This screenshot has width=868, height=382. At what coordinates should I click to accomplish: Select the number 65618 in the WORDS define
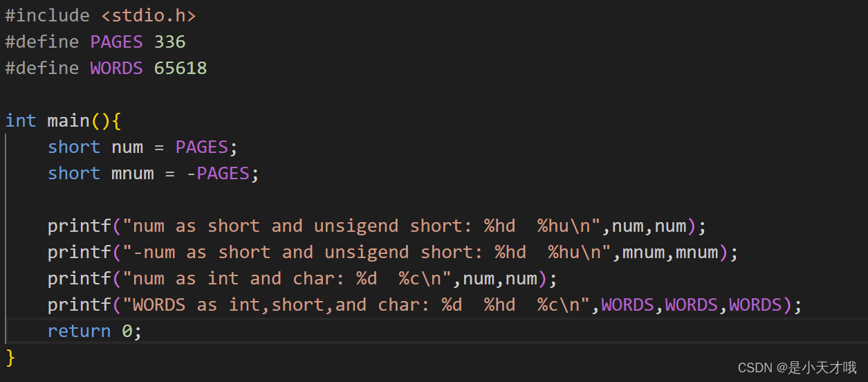point(180,68)
